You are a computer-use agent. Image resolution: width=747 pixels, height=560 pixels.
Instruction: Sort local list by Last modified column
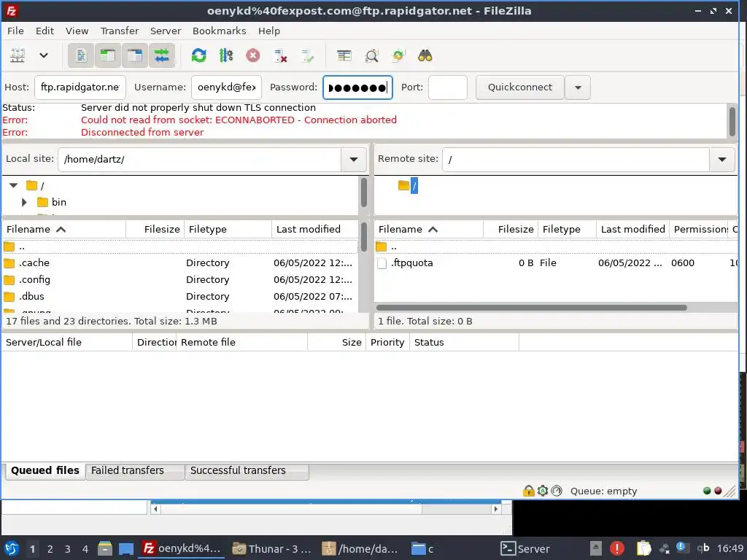click(x=314, y=229)
